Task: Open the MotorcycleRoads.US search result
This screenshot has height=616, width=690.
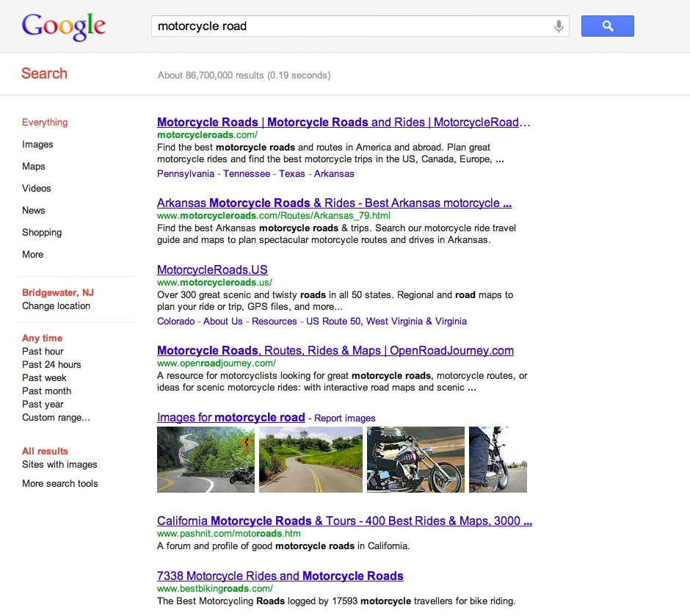Action: [x=212, y=269]
